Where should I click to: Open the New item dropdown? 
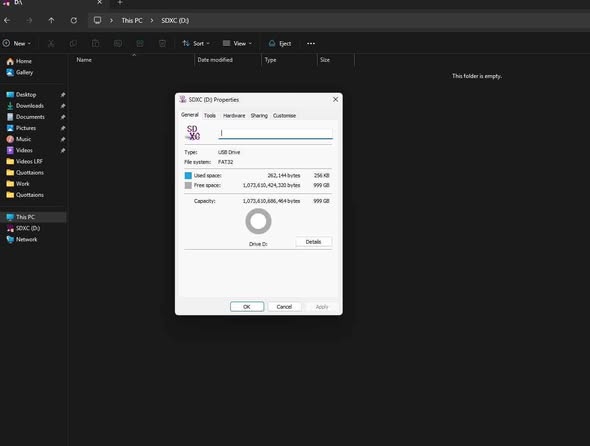click(17, 44)
